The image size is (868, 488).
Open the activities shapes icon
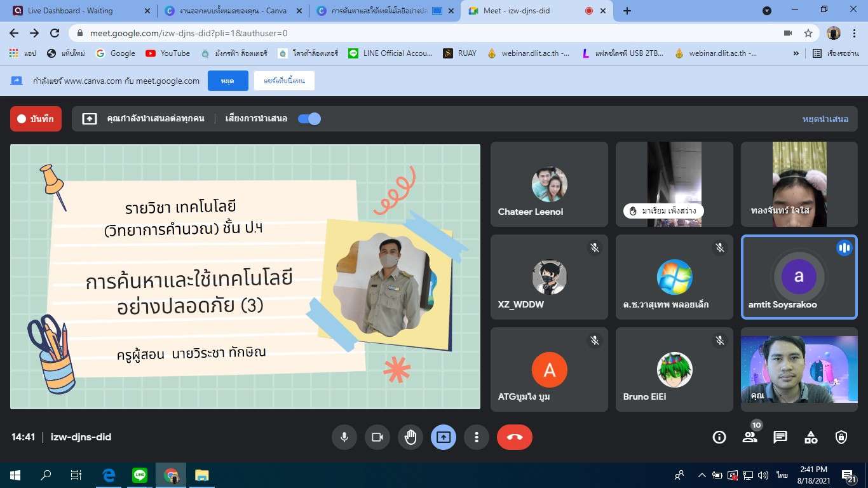[x=811, y=437]
